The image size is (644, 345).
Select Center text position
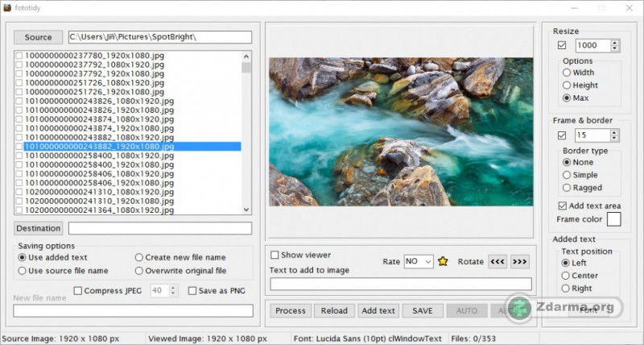click(x=566, y=276)
